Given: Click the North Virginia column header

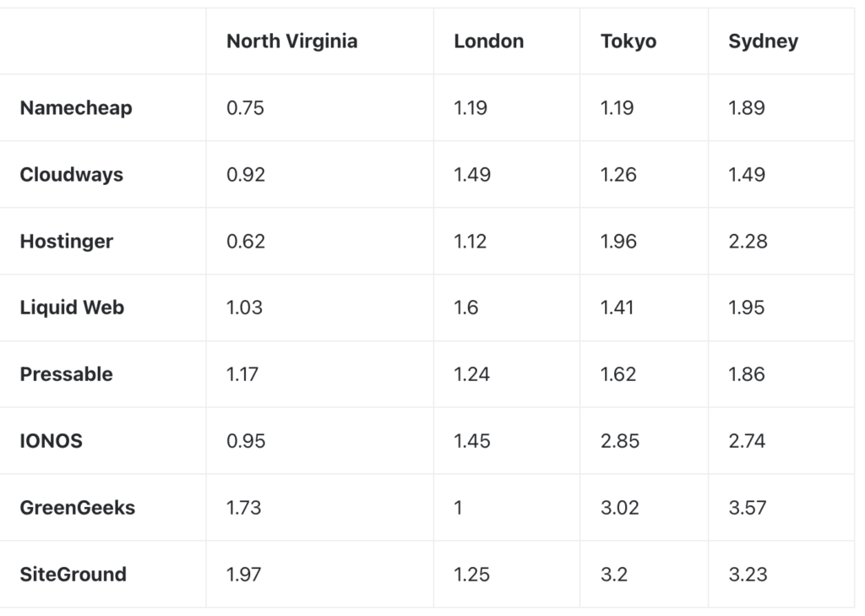Looking at the screenshot, I should pos(291,41).
